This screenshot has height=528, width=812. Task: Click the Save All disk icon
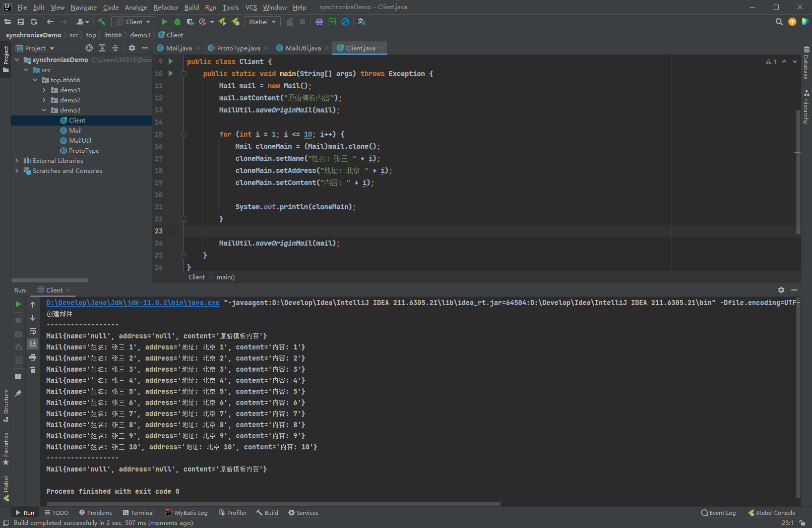(21, 22)
